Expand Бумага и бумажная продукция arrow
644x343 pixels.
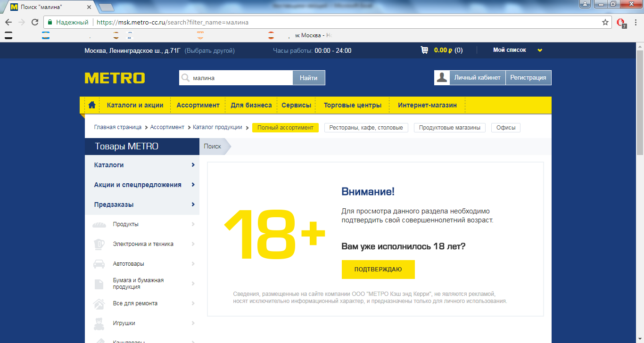pyautogui.click(x=193, y=284)
